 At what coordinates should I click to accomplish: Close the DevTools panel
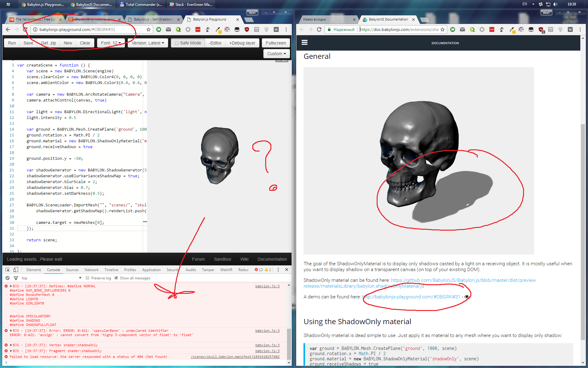(287, 270)
